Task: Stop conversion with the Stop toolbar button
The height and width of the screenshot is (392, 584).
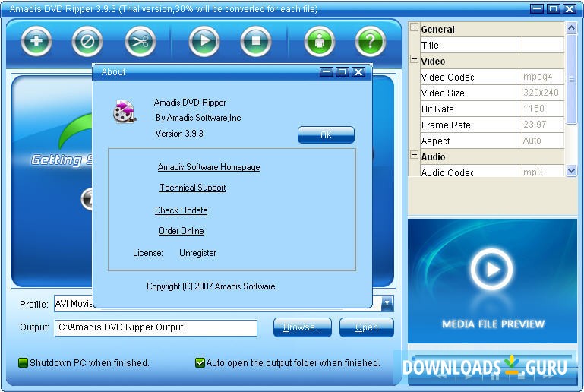Action: click(256, 41)
